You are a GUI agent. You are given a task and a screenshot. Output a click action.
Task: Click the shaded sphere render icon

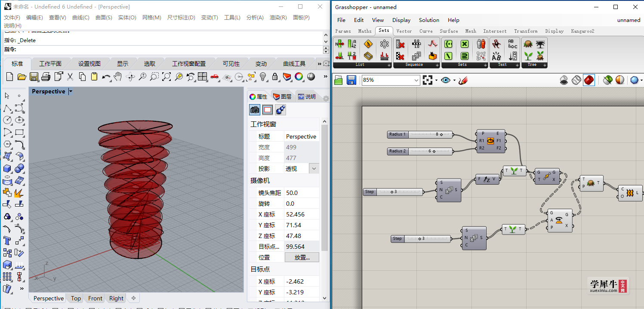pos(311,77)
